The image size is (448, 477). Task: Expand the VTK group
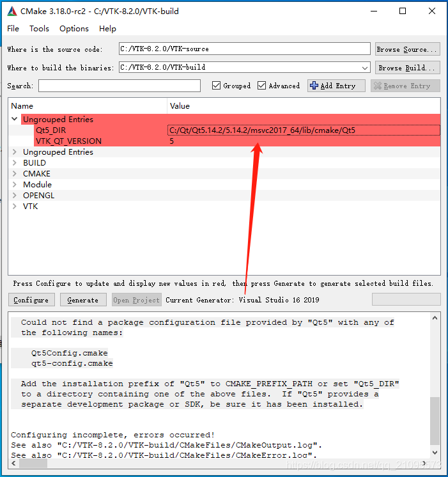(x=14, y=207)
